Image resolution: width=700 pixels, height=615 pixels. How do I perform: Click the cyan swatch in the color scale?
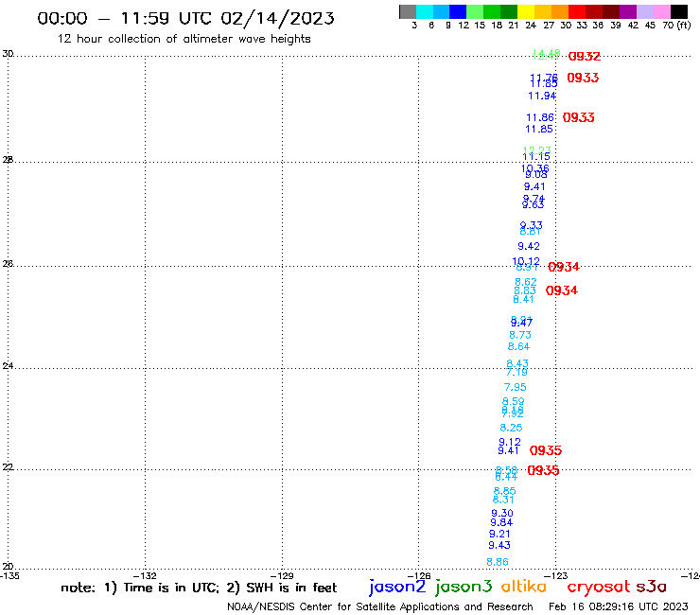coord(425,11)
